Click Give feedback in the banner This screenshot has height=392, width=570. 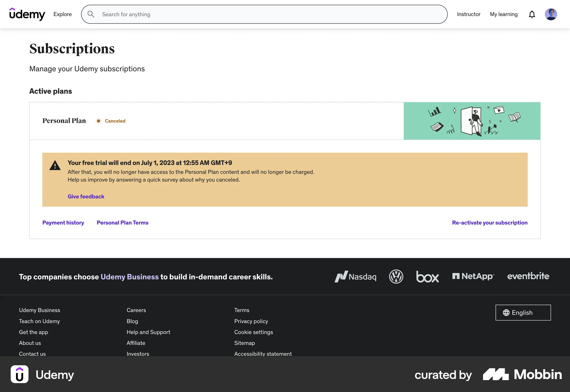pyautogui.click(x=86, y=196)
